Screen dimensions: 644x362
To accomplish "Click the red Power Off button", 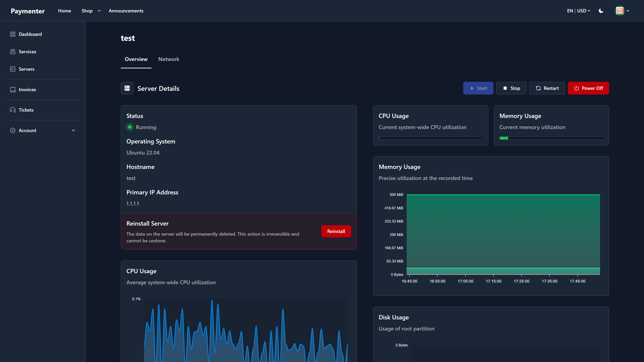I will point(588,88).
